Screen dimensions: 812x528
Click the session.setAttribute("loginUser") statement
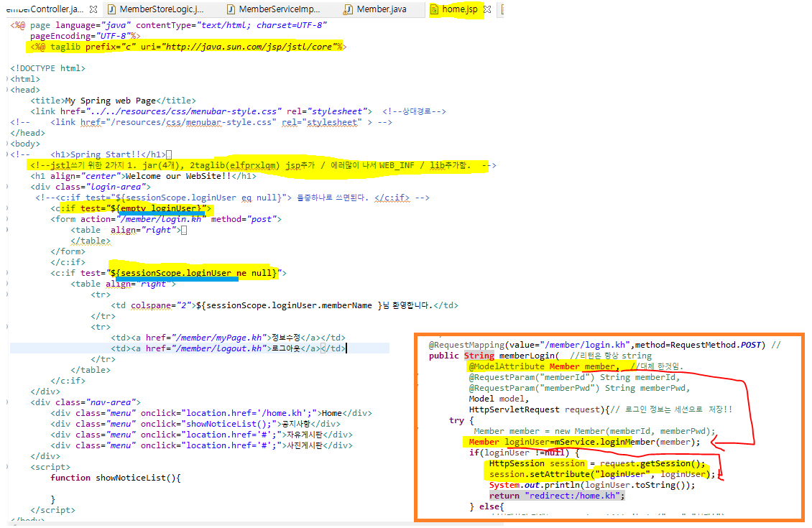point(602,474)
